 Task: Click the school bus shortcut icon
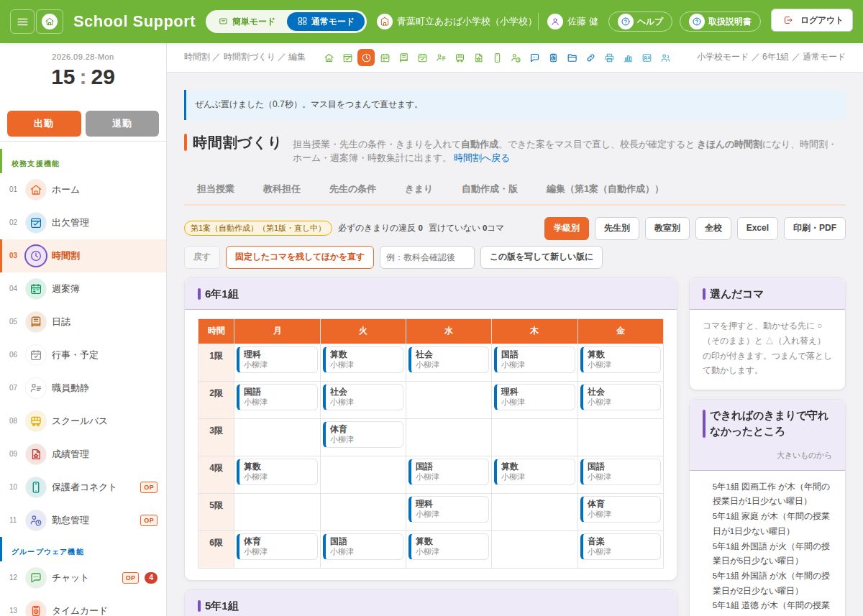[460, 58]
